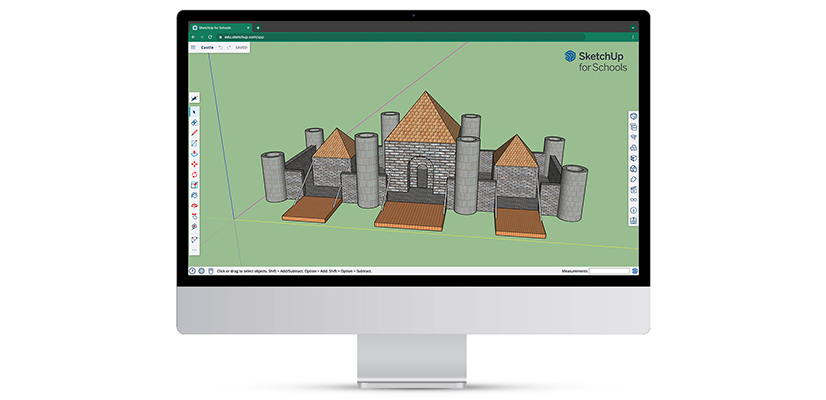
Task: Click the language globe icon in status bar
Action: [202, 271]
